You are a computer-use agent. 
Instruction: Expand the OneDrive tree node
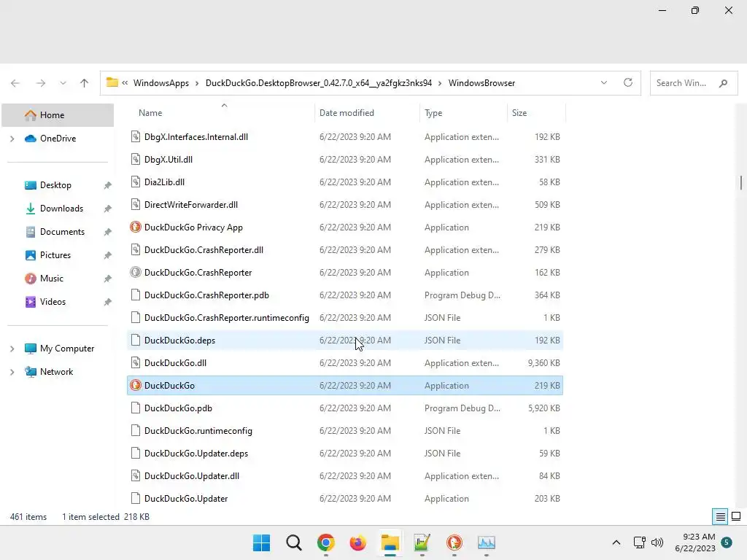click(x=12, y=139)
